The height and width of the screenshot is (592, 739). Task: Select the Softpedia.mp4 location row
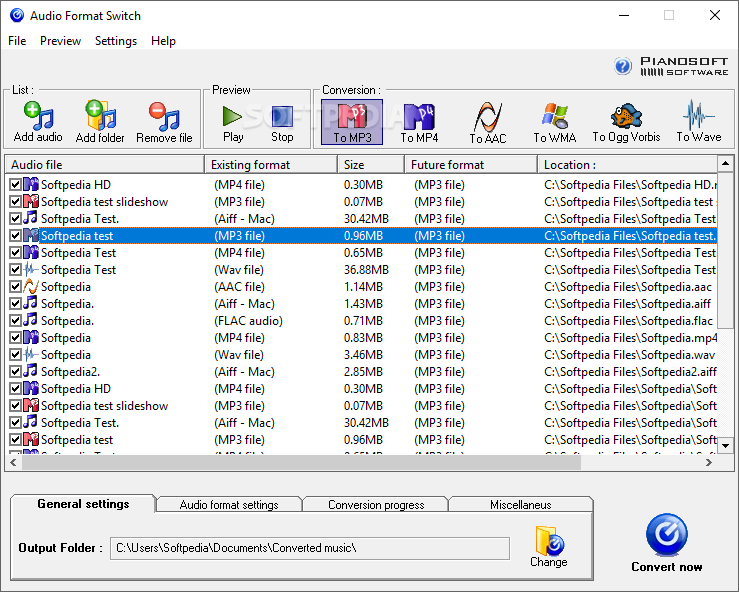[x=361, y=337]
